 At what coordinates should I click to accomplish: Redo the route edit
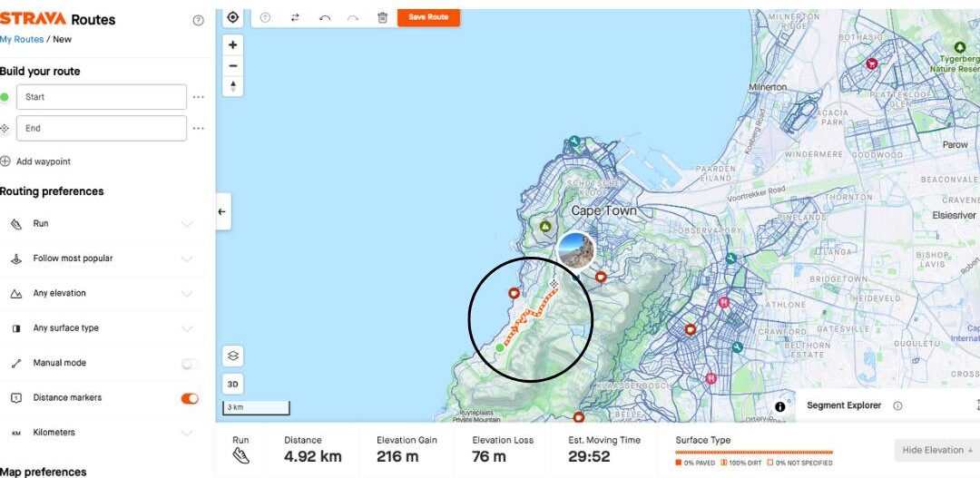coord(353,17)
